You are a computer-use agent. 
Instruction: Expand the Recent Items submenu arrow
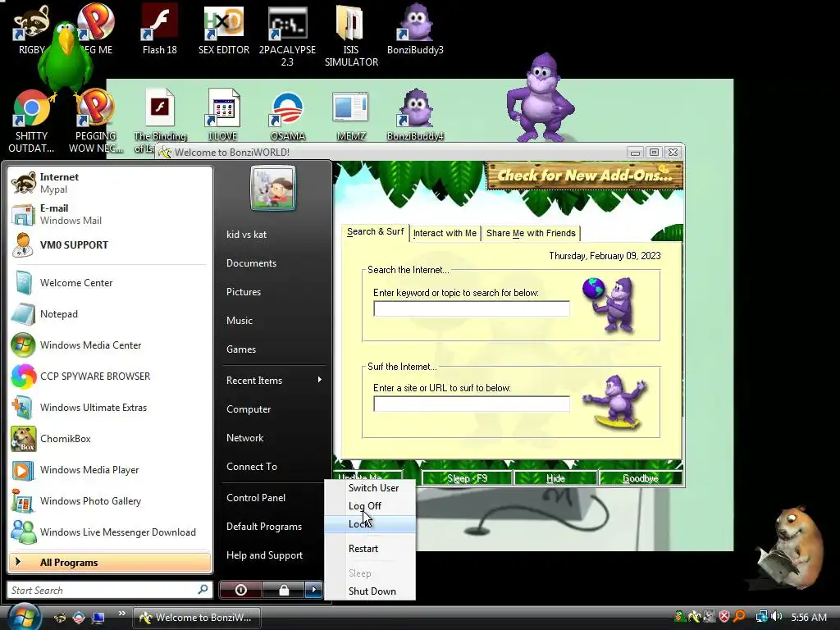pyautogui.click(x=320, y=380)
